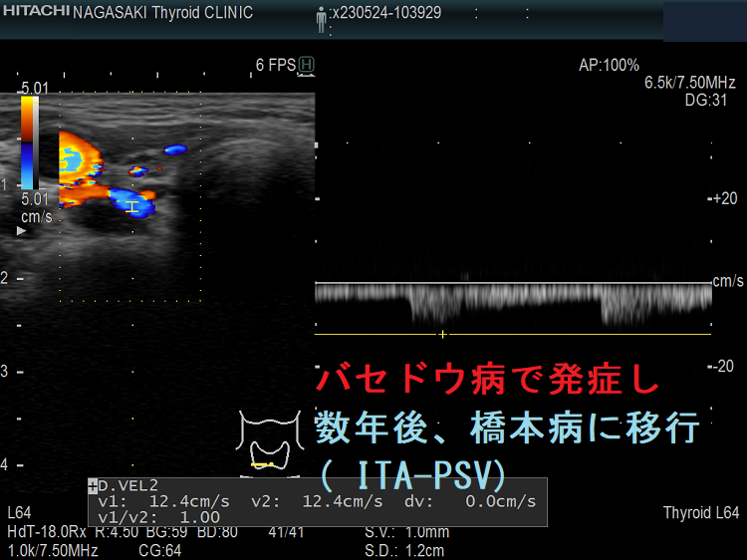Click the Thyroid L64 preset label
This screenshot has height=560, width=747.
tap(701, 512)
